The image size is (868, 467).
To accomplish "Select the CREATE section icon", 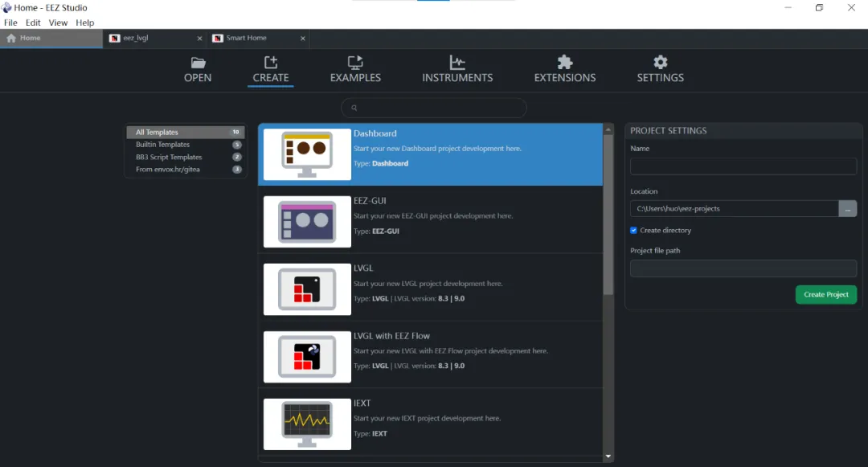I will click(271, 62).
